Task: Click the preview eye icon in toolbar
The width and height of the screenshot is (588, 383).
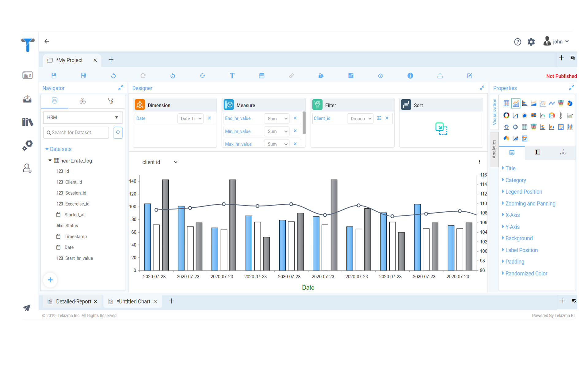Action: pos(380,76)
